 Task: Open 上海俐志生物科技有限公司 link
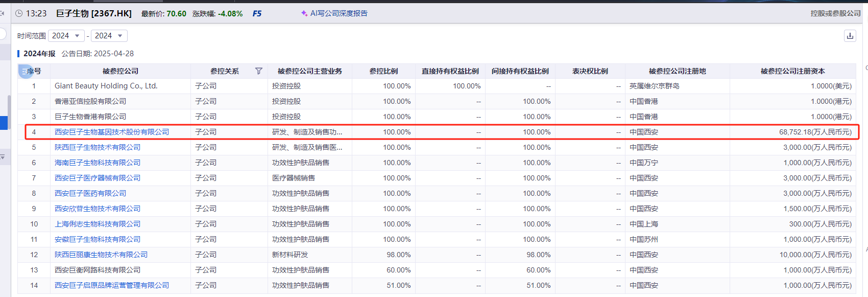(98, 224)
